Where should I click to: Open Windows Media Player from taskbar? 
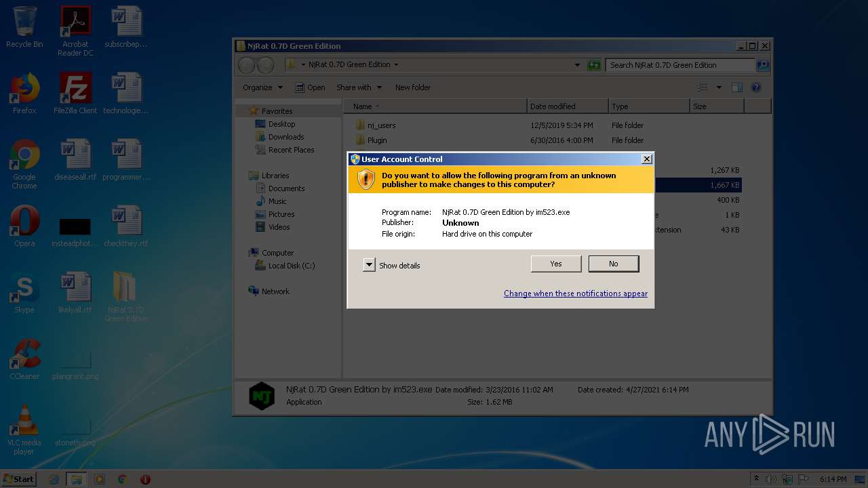pos(100,479)
